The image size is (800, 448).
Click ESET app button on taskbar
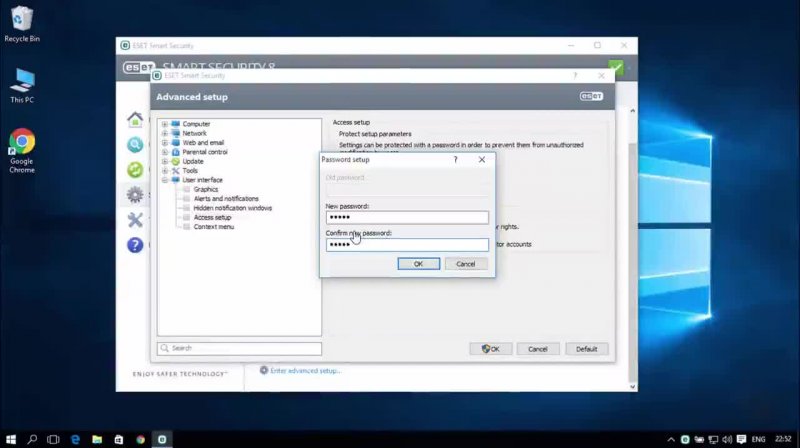click(162, 439)
